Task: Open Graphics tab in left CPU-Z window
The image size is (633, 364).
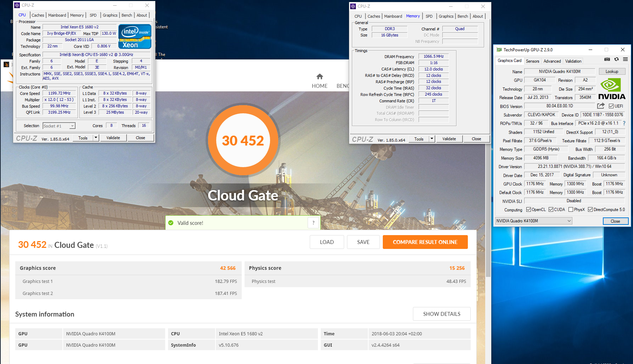Action: point(110,15)
